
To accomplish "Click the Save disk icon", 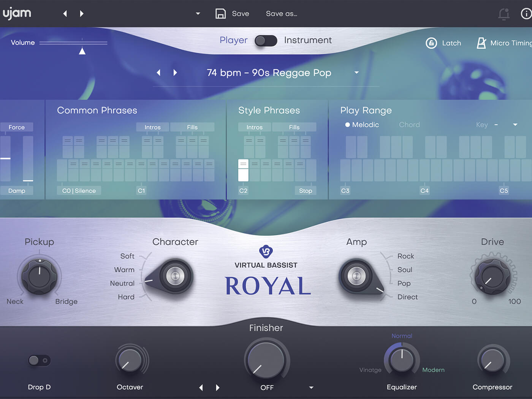I will click(x=220, y=14).
